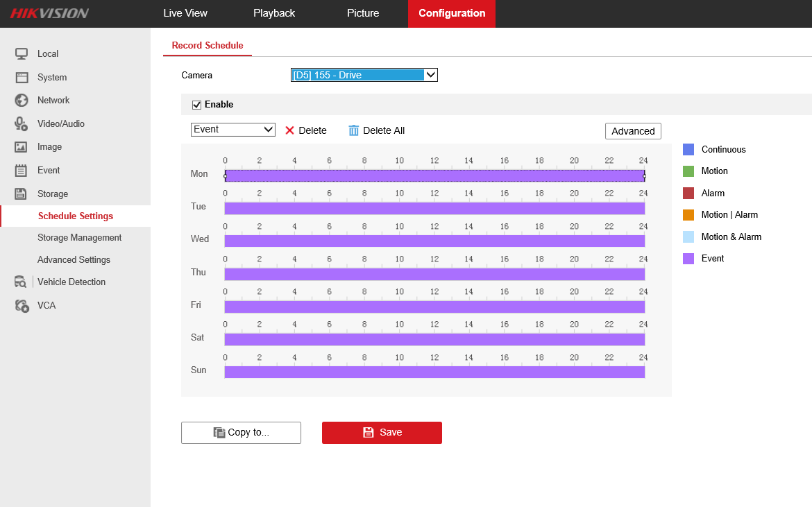
Task: Switch to the Playback tab
Action: pos(274,13)
